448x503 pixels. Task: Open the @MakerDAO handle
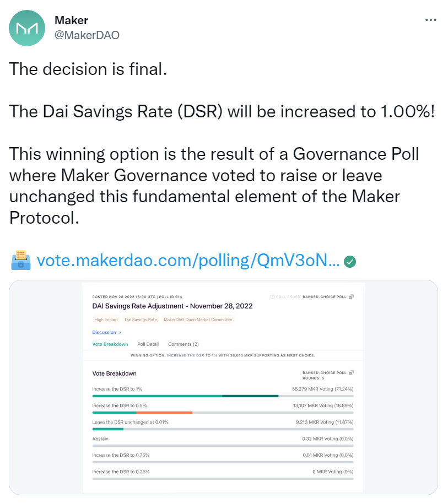point(87,35)
